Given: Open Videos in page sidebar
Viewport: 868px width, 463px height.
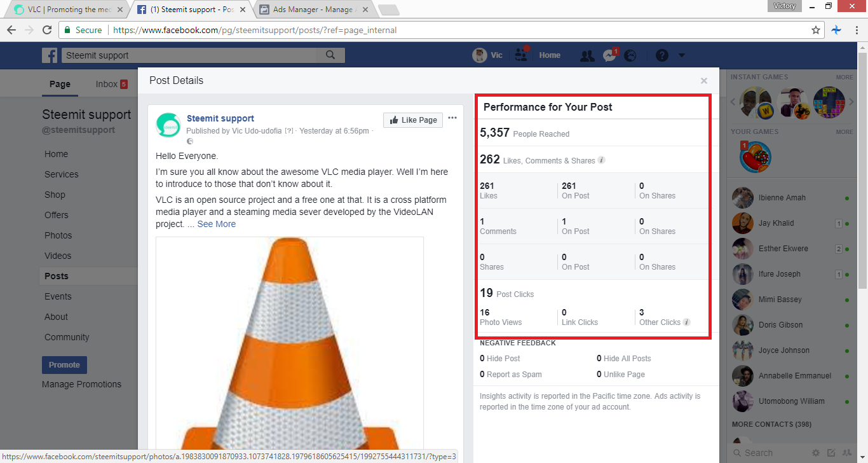Looking at the screenshot, I should pos(58,256).
